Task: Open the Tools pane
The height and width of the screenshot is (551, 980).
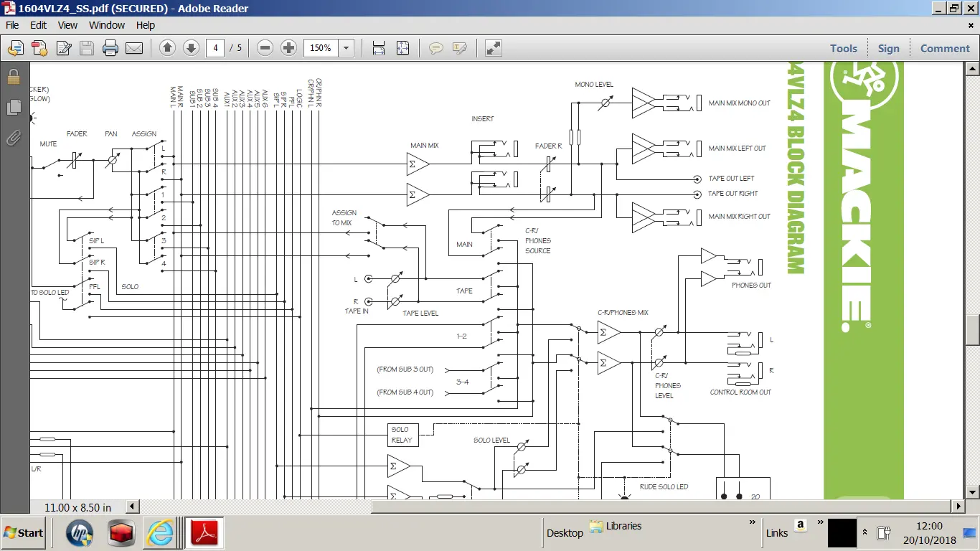Action: [x=843, y=48]
